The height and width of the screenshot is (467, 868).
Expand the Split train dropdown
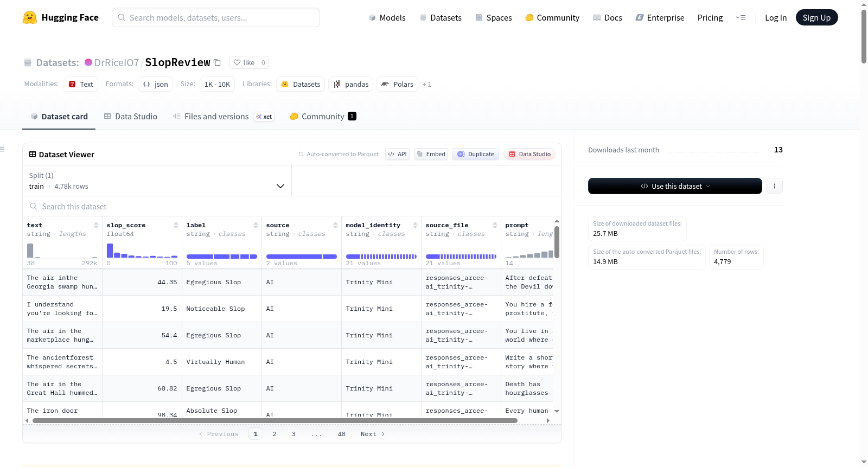pos(157,181)
